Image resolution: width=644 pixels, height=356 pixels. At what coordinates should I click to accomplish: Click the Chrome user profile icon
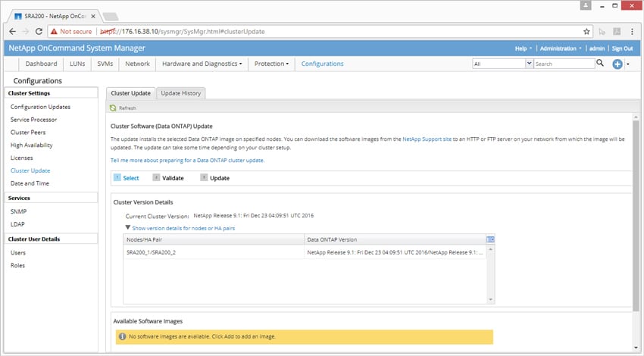pos(586,5)
